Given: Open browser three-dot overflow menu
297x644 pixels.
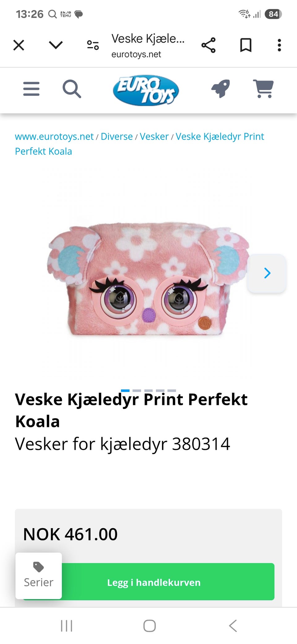Looking at the screenshot, I should (x=279, y=45).
